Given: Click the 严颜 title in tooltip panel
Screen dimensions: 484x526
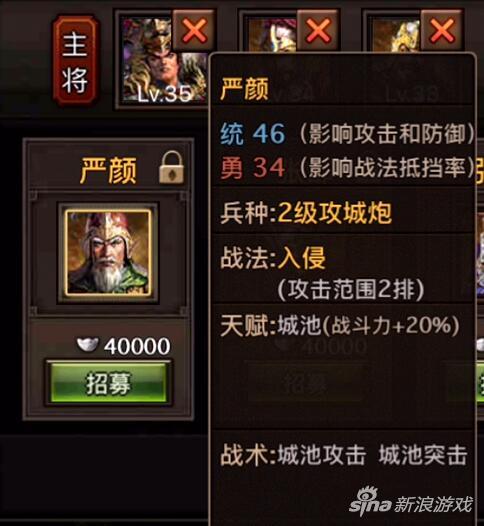Looking at the screenshot, I should pos(245,89).
